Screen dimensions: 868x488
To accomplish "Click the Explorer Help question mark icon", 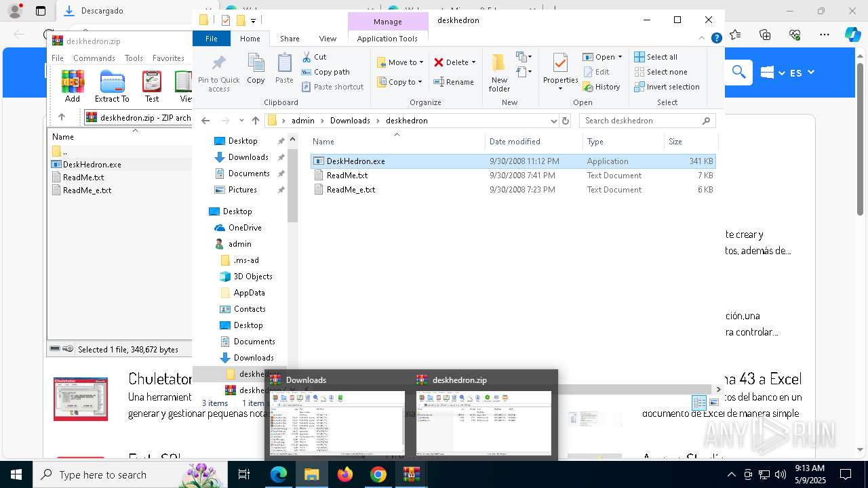I will (x=716, y=39).
